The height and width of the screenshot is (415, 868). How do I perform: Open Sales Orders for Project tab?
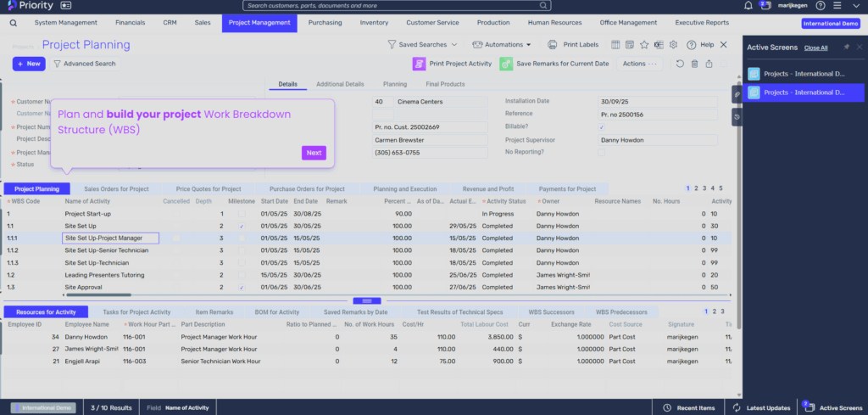point(116,189)
